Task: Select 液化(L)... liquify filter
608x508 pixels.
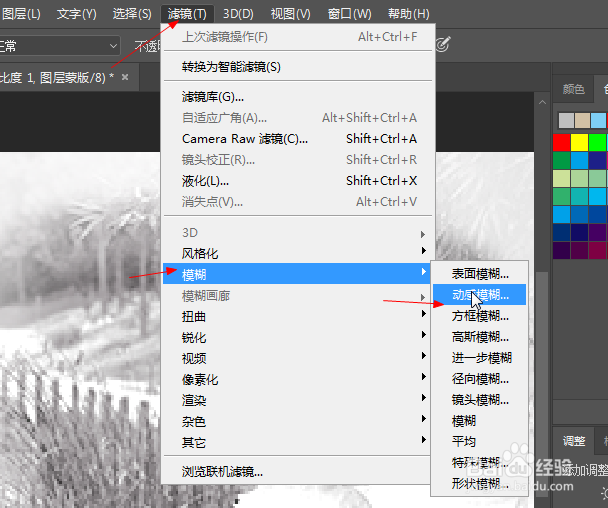Action: coord(298,180)
